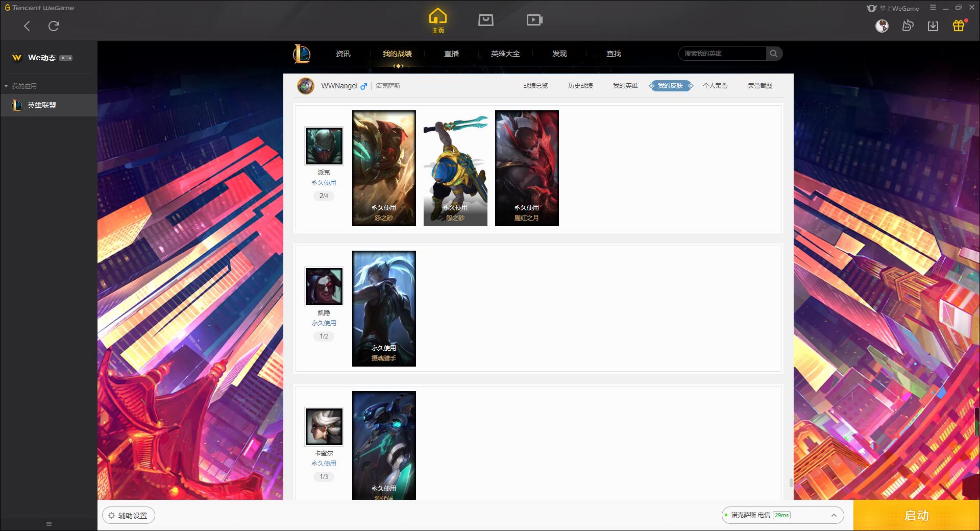
Task: Switch to 个人荣誉 tab
Action: tap(715, 86)
